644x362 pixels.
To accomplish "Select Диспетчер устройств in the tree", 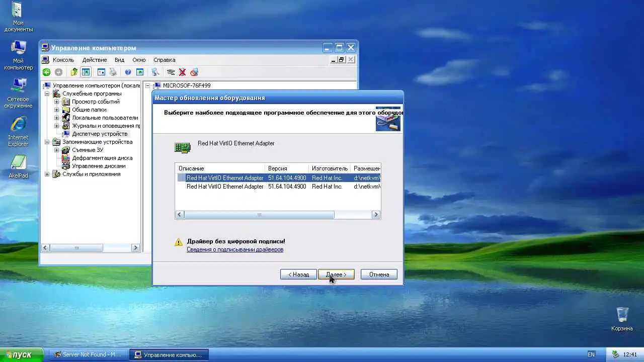I will tap(100, 134).
